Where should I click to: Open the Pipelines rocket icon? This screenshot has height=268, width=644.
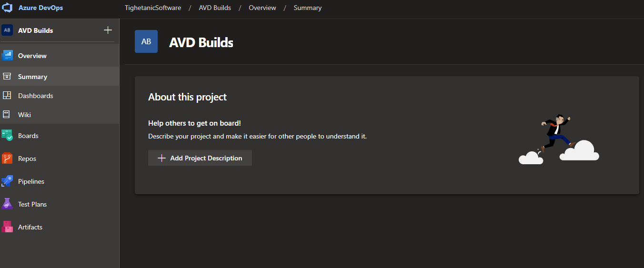coord(7,181)
